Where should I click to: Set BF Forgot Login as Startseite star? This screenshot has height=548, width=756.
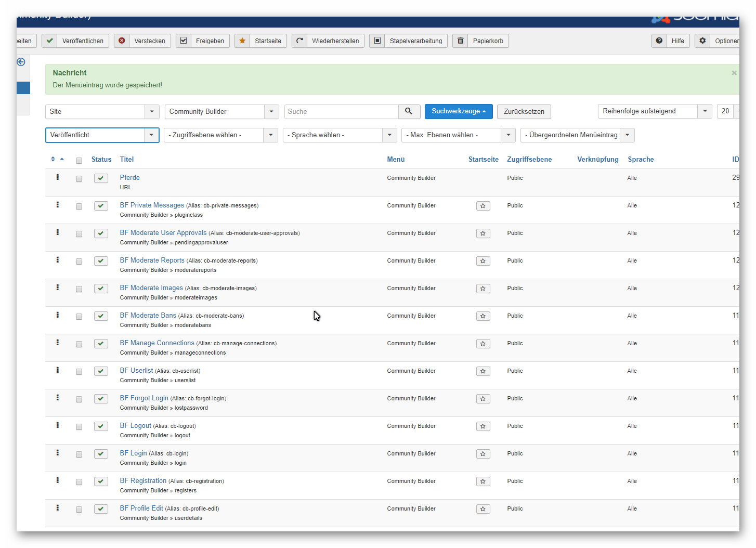(483, 399)
